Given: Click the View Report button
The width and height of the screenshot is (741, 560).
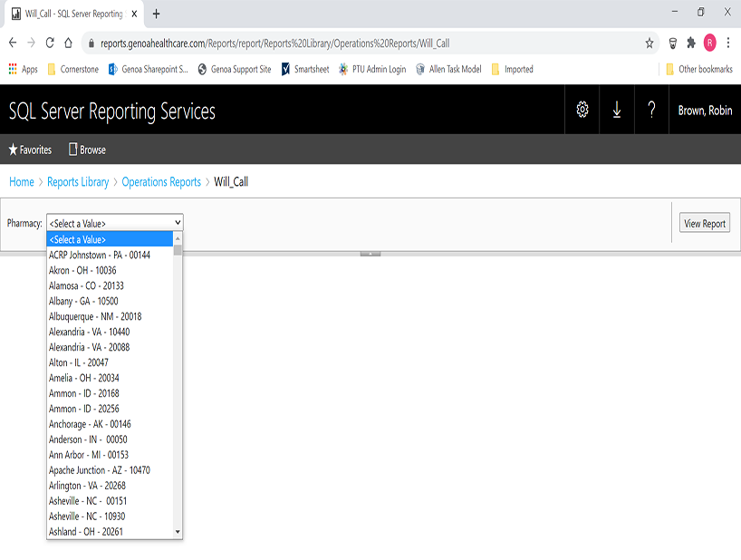Looking at the screenshot, I should pos(704,224).
